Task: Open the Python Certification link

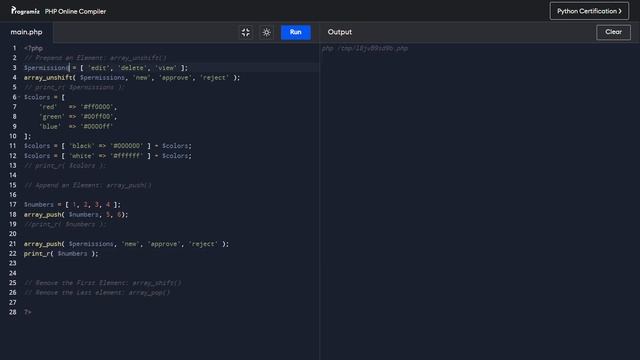Action: 589,11
